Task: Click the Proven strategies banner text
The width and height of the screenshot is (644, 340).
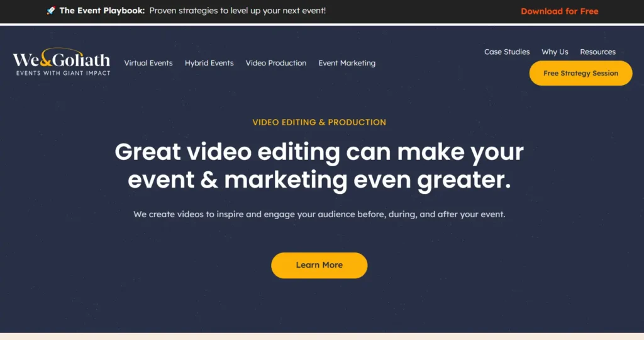Action: pos(237,11)
